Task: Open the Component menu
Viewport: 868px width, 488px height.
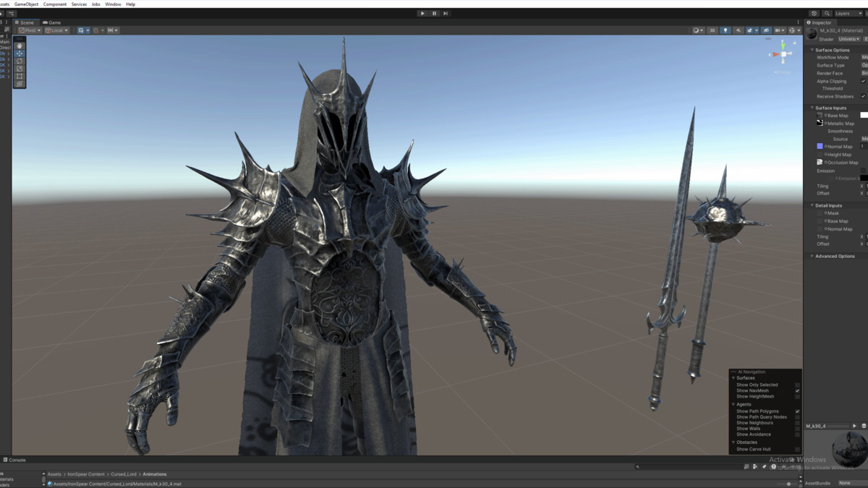Action: click(55, 4)
